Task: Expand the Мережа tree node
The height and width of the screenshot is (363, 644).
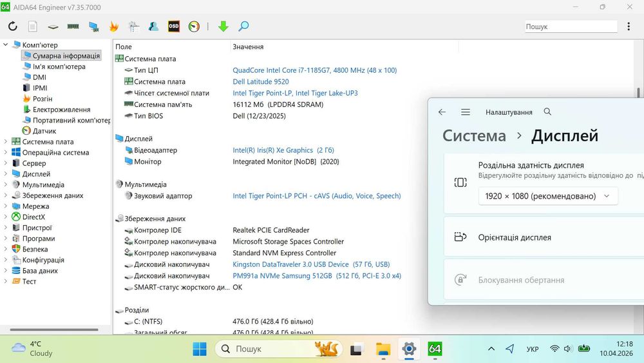Action: [5, 206]
